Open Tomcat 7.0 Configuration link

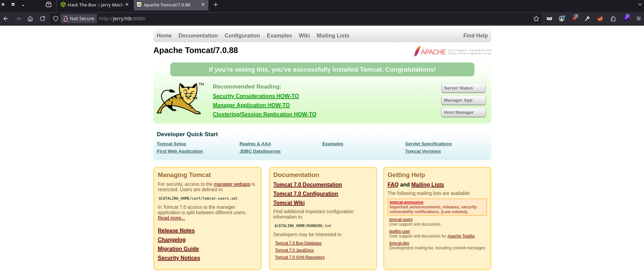click(306, 194)
